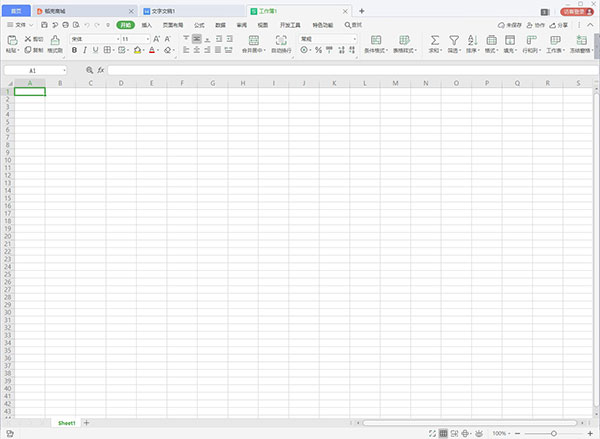
Task: Increase font size with larger A icon
Action: coord(157,39)
